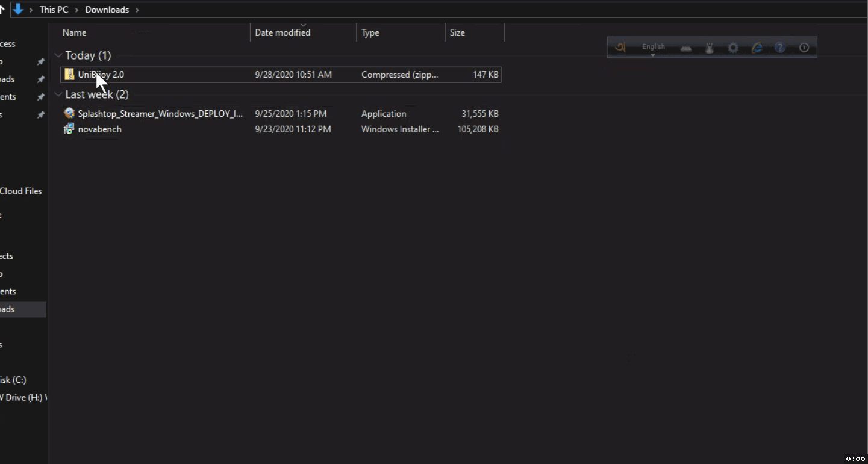This screenshot has width=868, height=464.
Task: Click the blue Downloads arrow in address bar
Action: click(x=18, y=10)
